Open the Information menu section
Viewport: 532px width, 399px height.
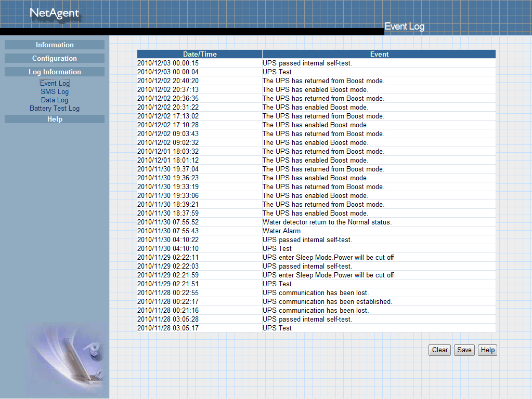point(55,45)
